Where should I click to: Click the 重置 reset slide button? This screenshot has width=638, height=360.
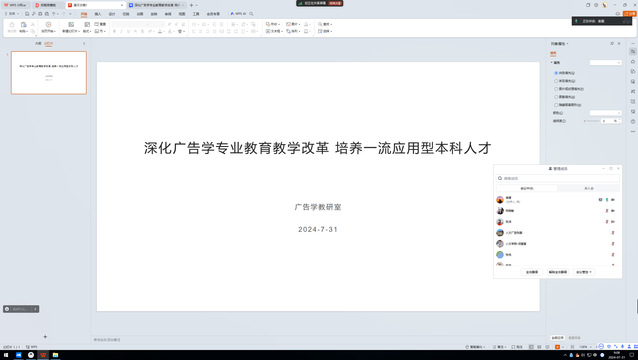click(101, 24)
